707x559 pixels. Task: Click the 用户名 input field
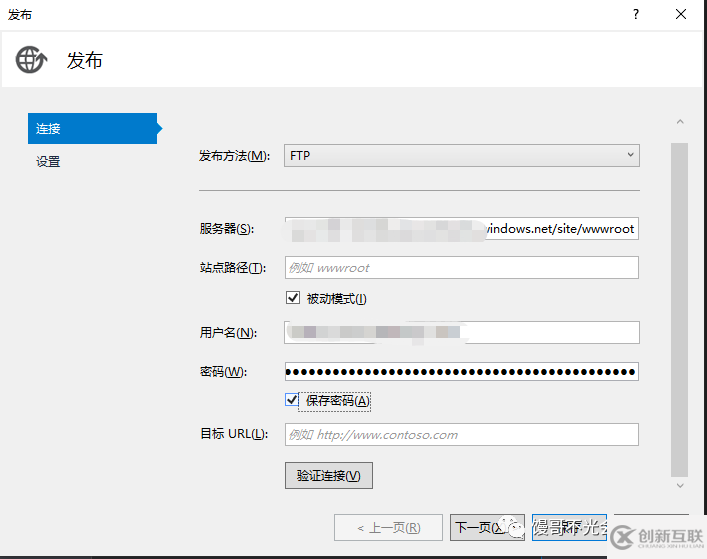pos(462,333)
